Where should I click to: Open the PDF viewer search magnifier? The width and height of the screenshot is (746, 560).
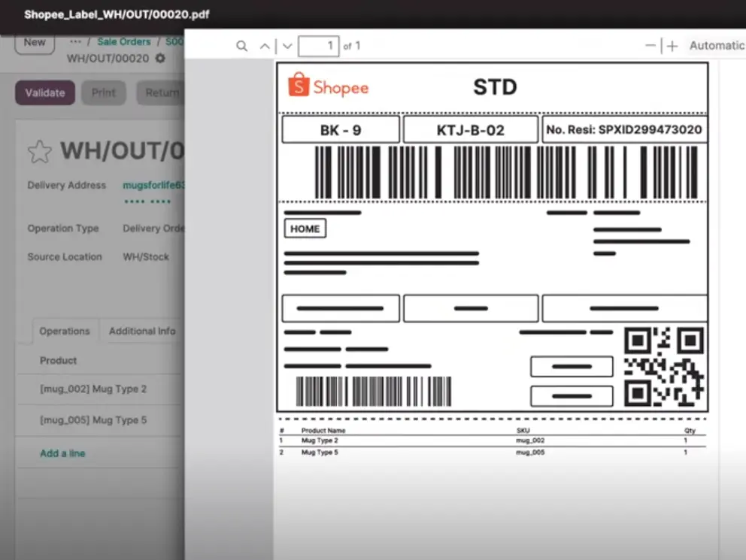pyautogui.click(x=241, y=46)
